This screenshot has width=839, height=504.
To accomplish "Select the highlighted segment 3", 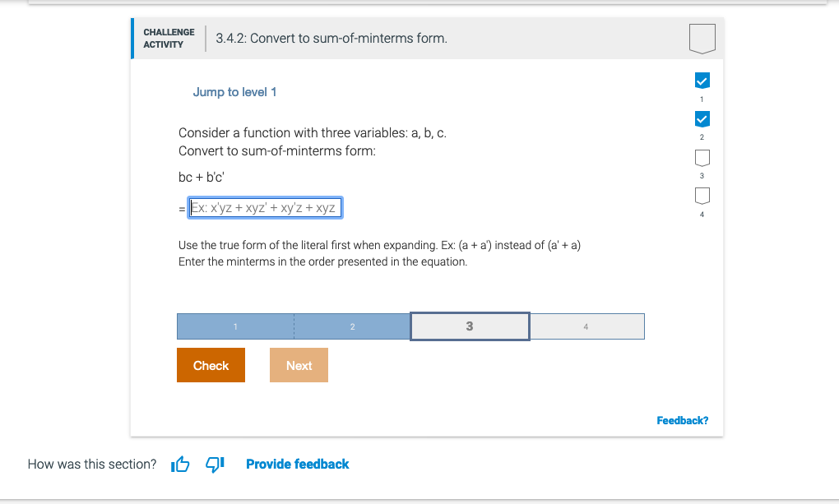I will point(469,326).
